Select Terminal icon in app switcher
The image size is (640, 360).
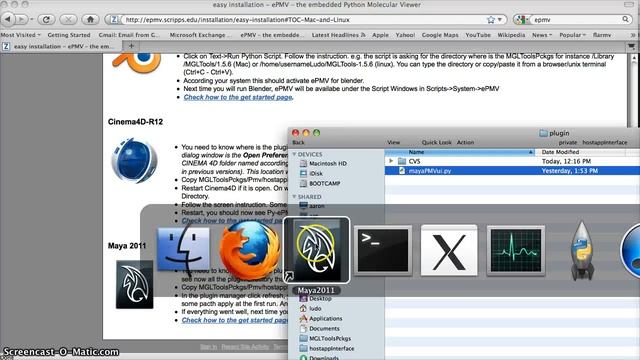383,250
